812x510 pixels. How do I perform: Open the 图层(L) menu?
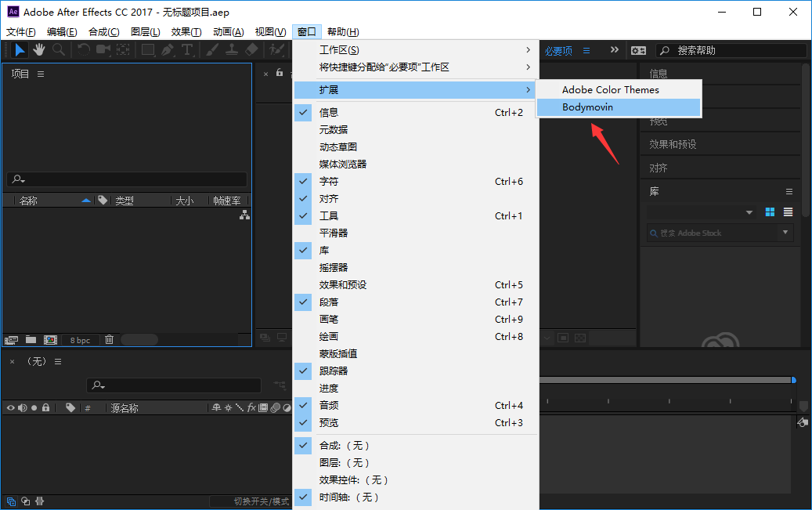146,32
